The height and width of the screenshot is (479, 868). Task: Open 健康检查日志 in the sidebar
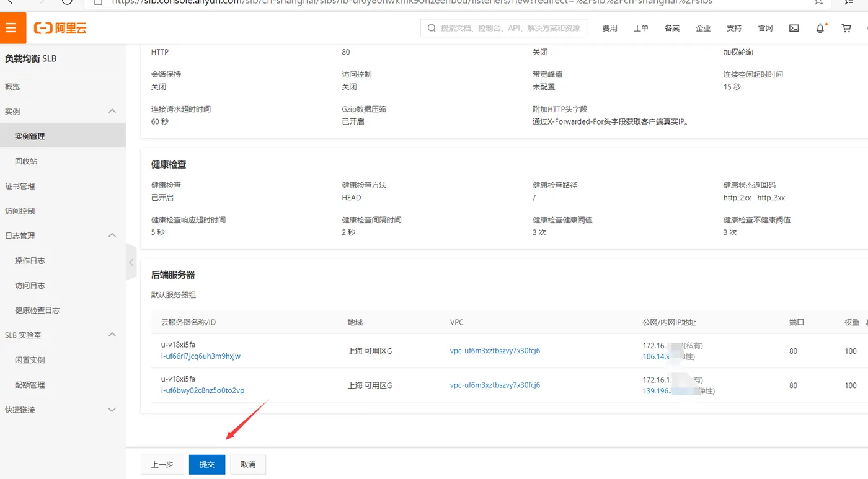coord(37,310)
